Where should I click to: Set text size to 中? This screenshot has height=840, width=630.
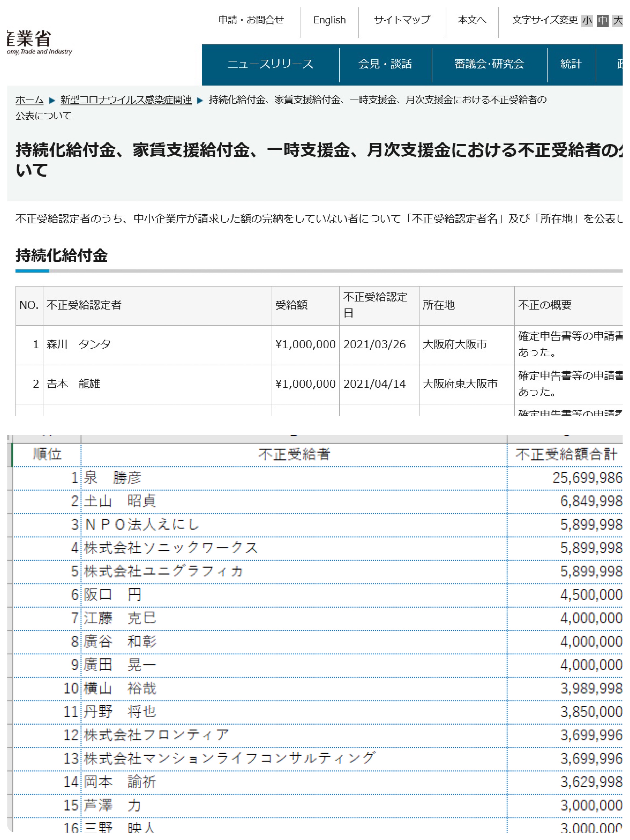pyautogui.click(x=603, y=21)
